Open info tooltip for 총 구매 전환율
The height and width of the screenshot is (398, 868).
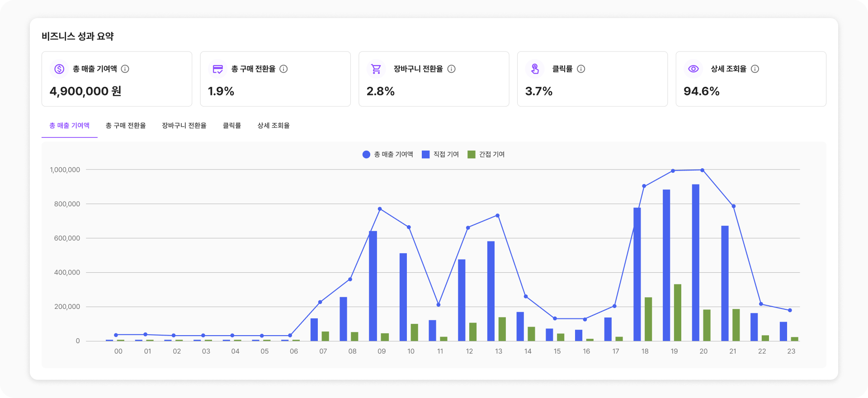tap(283, 69)
